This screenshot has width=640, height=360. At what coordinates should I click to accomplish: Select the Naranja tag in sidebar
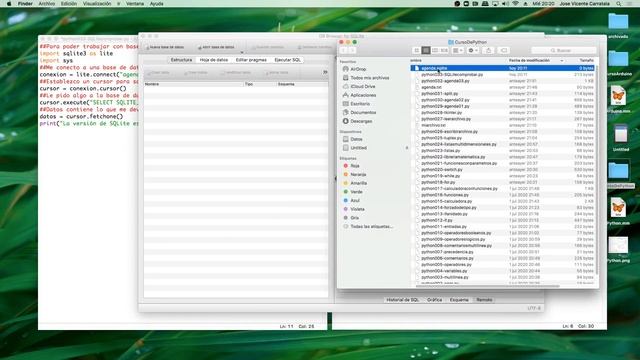tap(355, 174)
